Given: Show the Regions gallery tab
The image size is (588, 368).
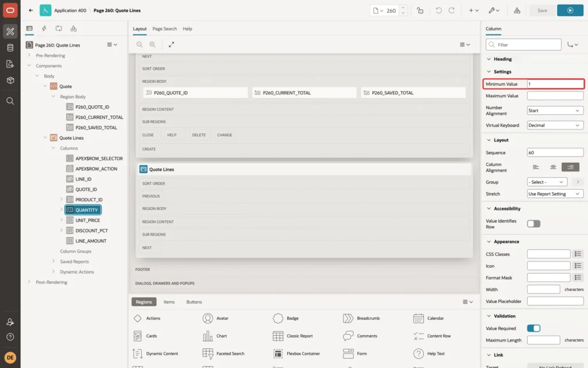Looking at the screenshot, I should (144, 302).
